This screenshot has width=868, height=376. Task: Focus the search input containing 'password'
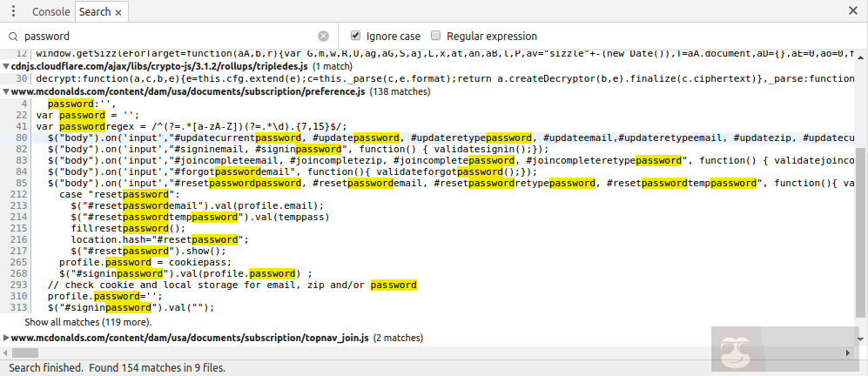pos(165,37)
